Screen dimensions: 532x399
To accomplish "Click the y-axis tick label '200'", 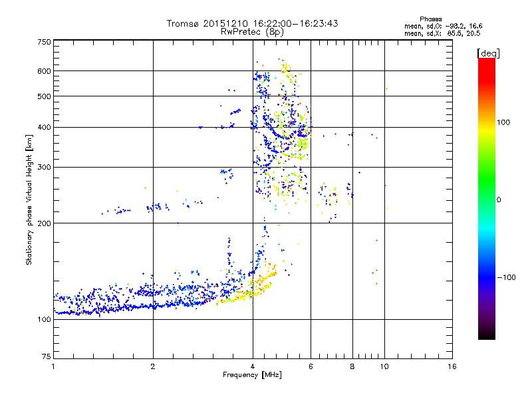I will pyautogui.click(x=44, y=223).
